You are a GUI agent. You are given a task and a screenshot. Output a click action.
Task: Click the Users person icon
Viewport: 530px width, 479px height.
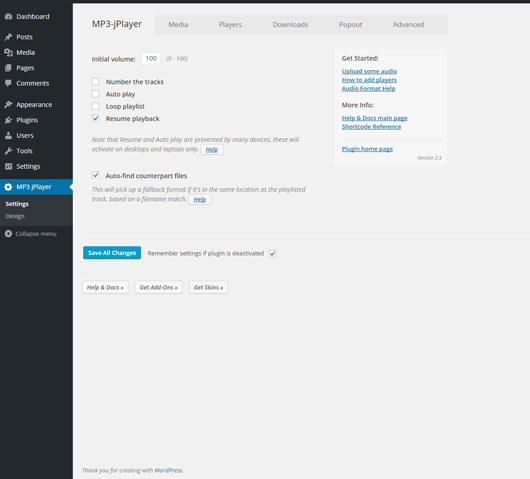(x=8, y=136)
